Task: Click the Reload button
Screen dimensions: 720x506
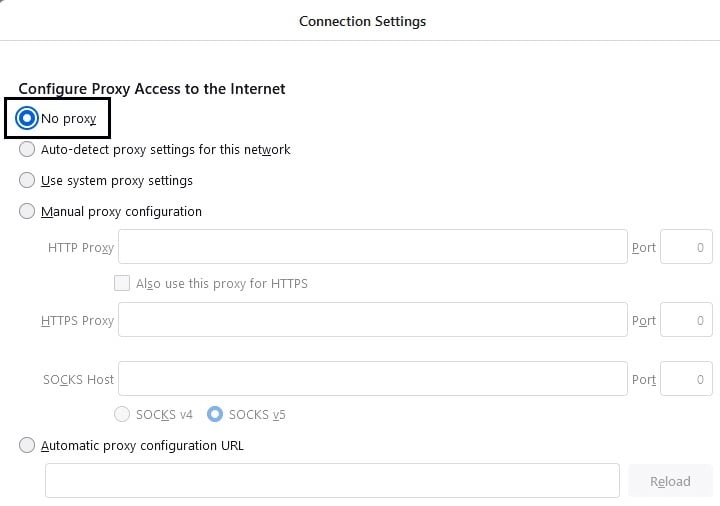Action: (670, 481)
